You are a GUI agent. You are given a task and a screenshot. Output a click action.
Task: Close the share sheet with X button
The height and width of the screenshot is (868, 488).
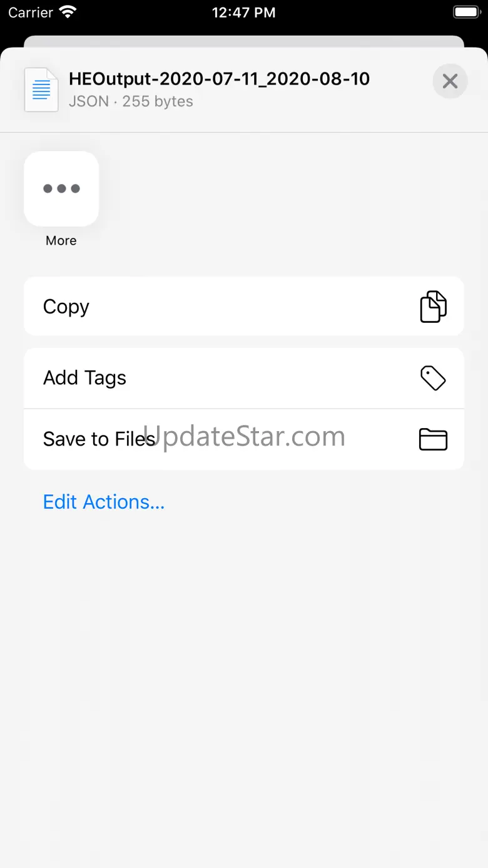pos(450,81)
